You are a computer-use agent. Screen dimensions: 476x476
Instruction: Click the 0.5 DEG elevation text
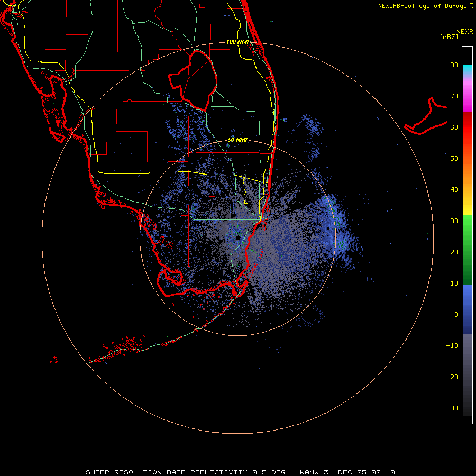[269, 472]
